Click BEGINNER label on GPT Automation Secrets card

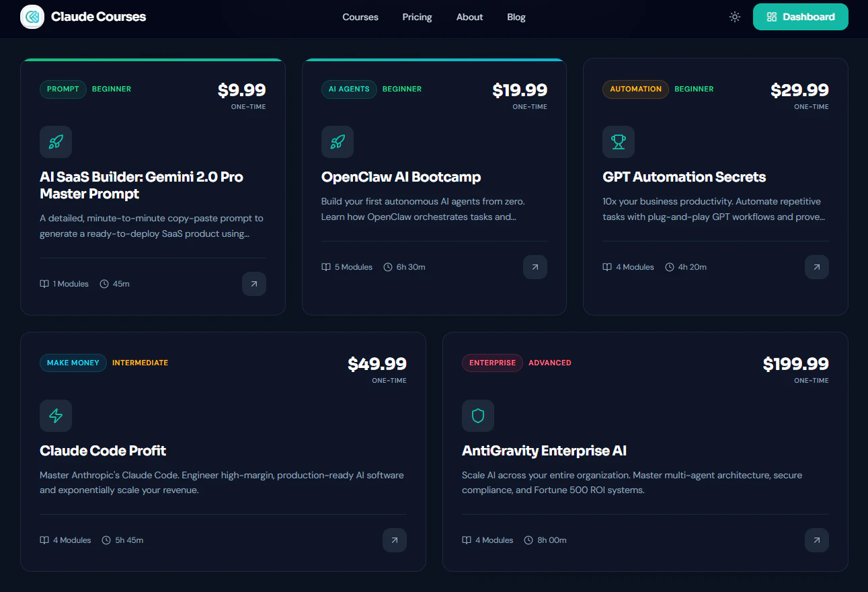tap(694, 89)
